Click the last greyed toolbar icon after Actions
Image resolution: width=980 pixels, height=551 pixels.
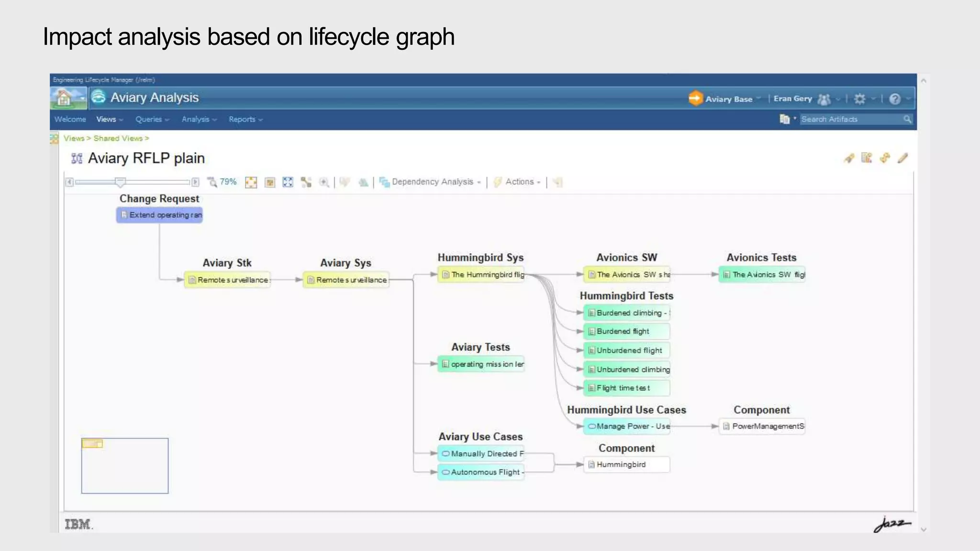557,182
